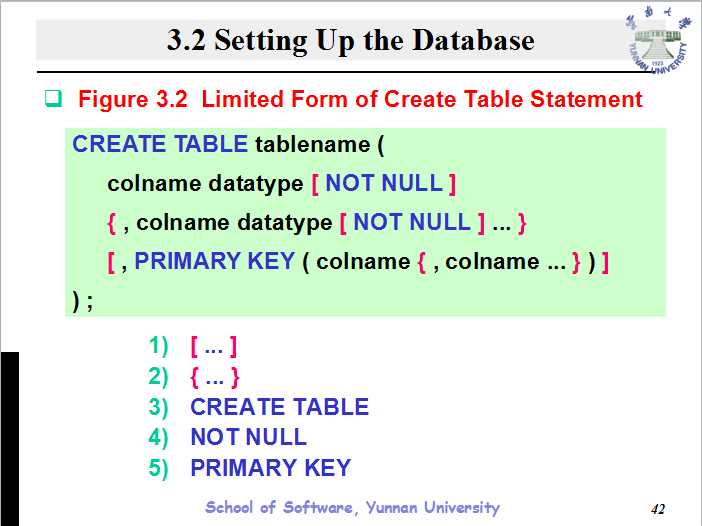This screenshot has width=702, height=526.
Task: Click "CREATE TABLE" keyword in the code box
Action: [x=160, y=144]
